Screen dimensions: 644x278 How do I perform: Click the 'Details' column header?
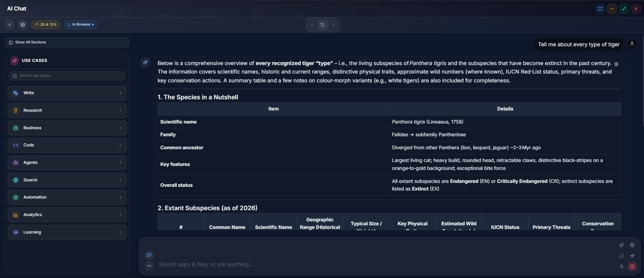(505, 109)
